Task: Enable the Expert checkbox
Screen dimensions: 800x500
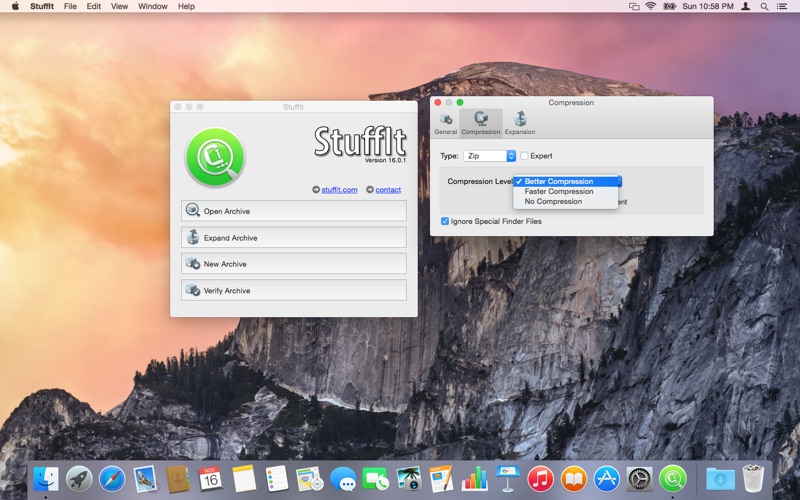Action: (x=524, y=156)
